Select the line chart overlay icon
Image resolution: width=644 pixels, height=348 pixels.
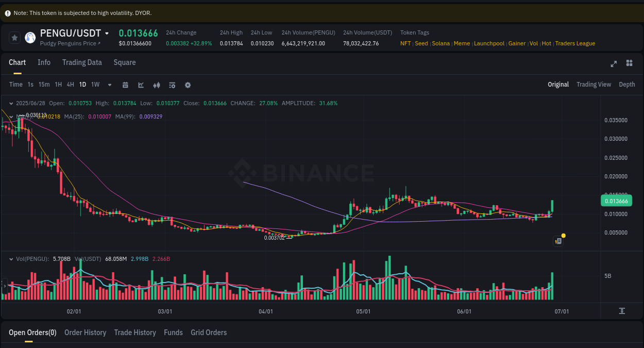141,85
